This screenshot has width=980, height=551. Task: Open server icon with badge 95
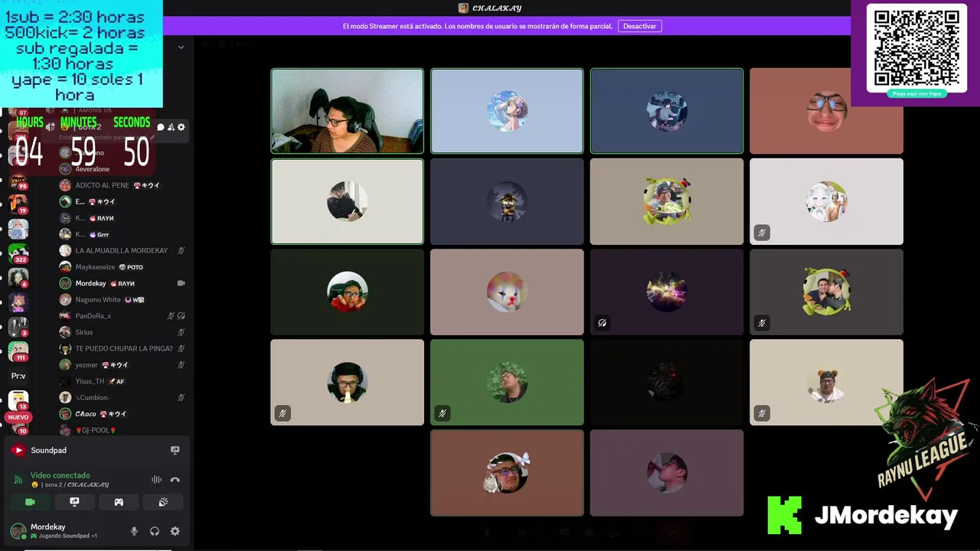(x=18, y=180)
